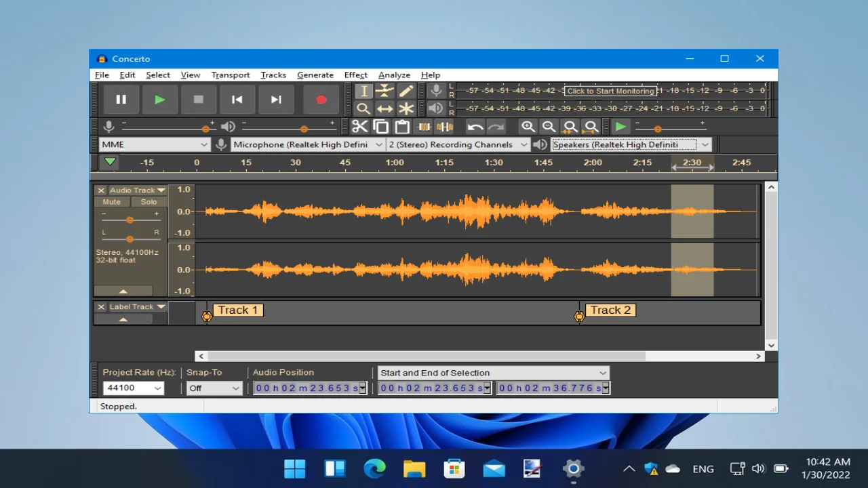
Task: Open the Microphone recording device dropdown
Action: coord(309,144)
